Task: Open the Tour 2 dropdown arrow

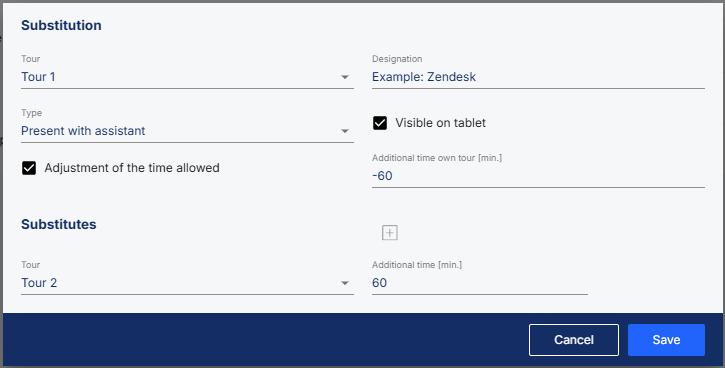Action: click(x=345, y=283)
